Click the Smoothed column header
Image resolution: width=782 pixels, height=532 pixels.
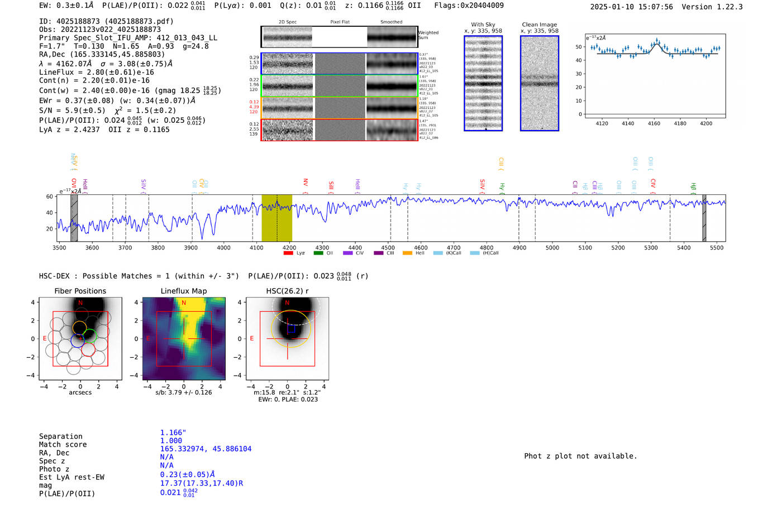[391, 22]
